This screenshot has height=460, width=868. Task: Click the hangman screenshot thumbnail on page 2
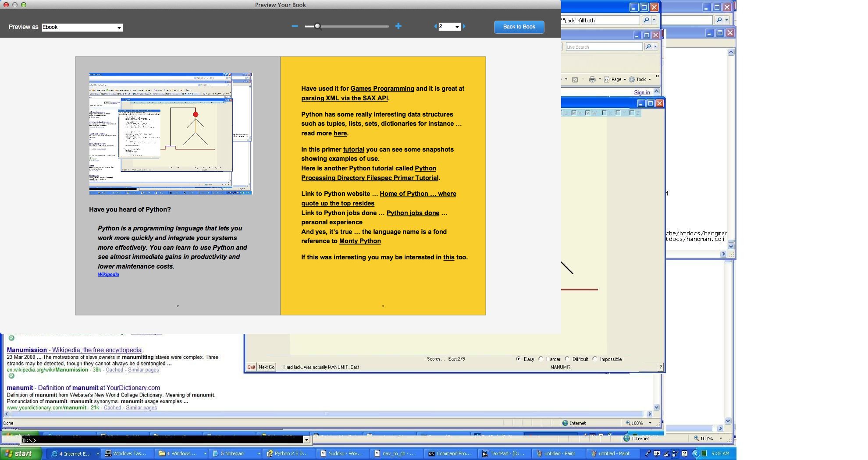tap(171, 134)
